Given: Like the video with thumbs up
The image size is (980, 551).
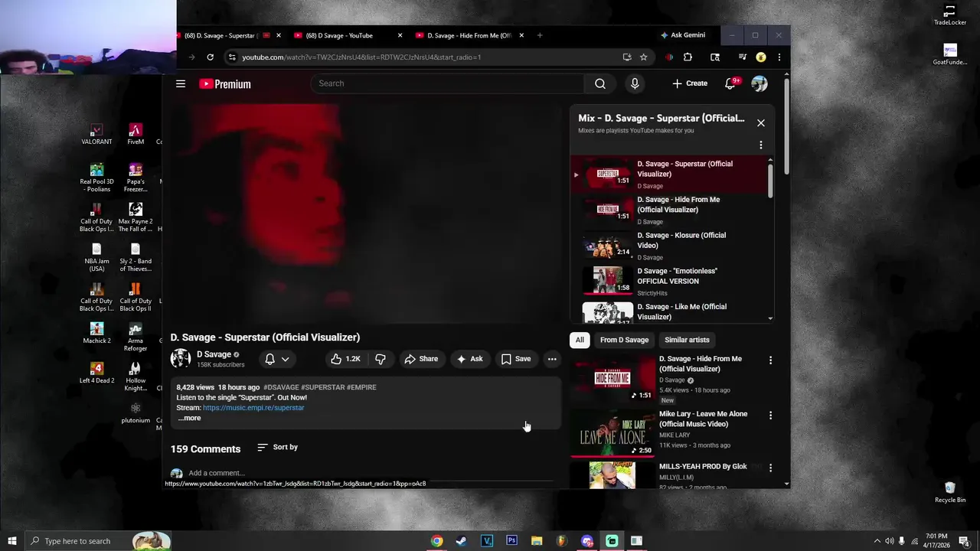Looking at the screenshot, I should click(x=346, y=359).
